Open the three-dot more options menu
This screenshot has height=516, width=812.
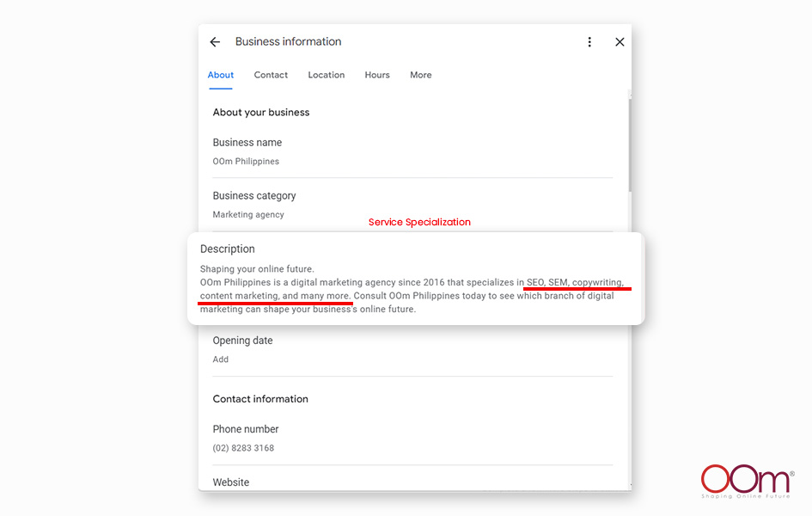589,42
